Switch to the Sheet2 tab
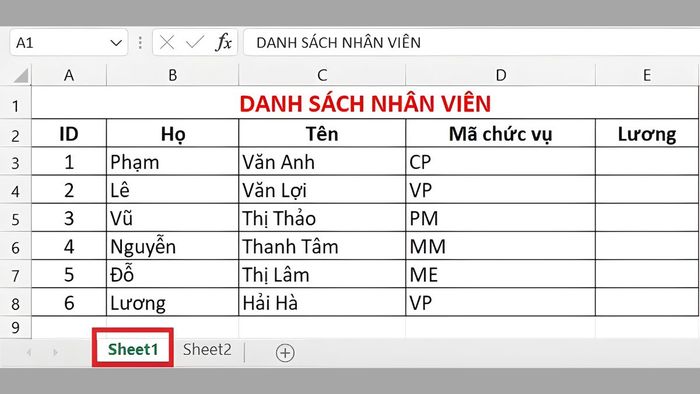The width and height of the screenshot is (700, 394). [207, 349]
